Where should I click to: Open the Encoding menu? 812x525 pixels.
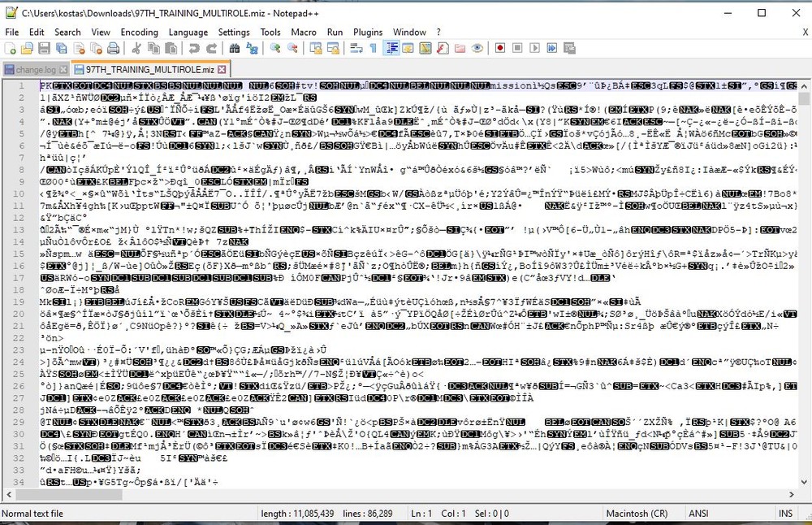tap(139, 32)
